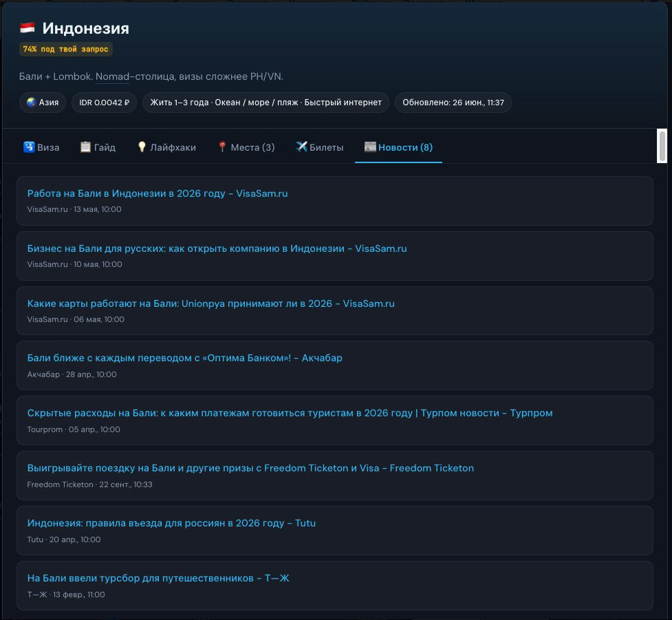
Task: Go to the Билеты tab
Action: (x=320, y=147)
